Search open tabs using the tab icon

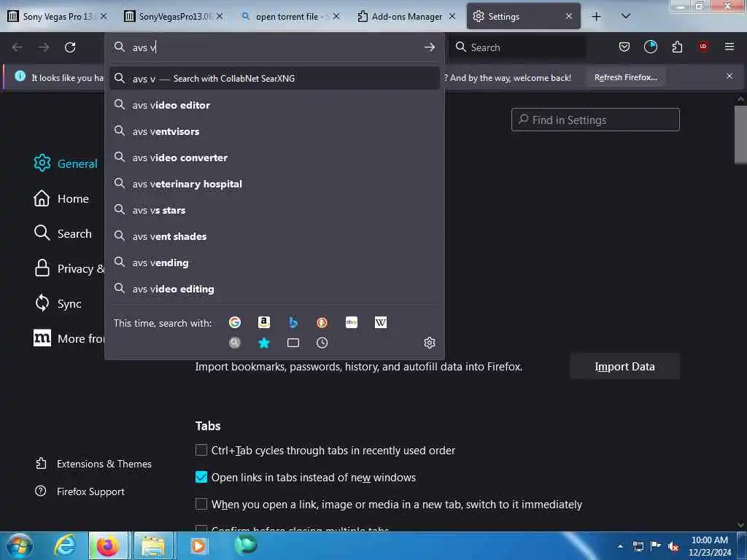(x=293, y=343)
